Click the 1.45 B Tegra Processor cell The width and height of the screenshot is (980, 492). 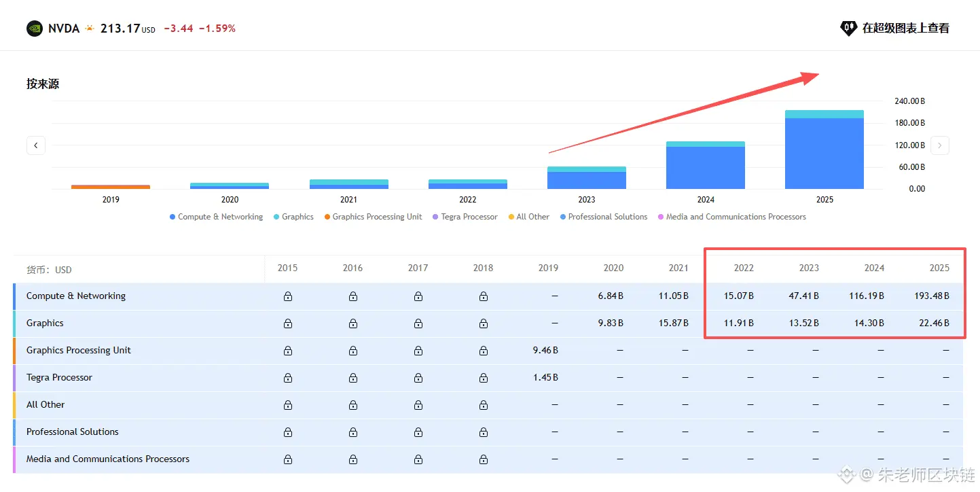pyautogui.click(x=545, y=378)
